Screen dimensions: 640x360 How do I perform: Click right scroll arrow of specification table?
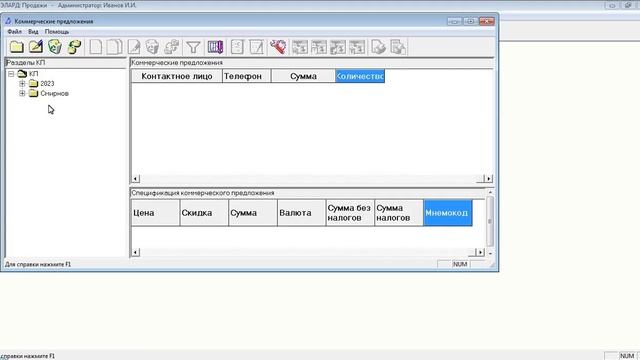tap(480, 252)
